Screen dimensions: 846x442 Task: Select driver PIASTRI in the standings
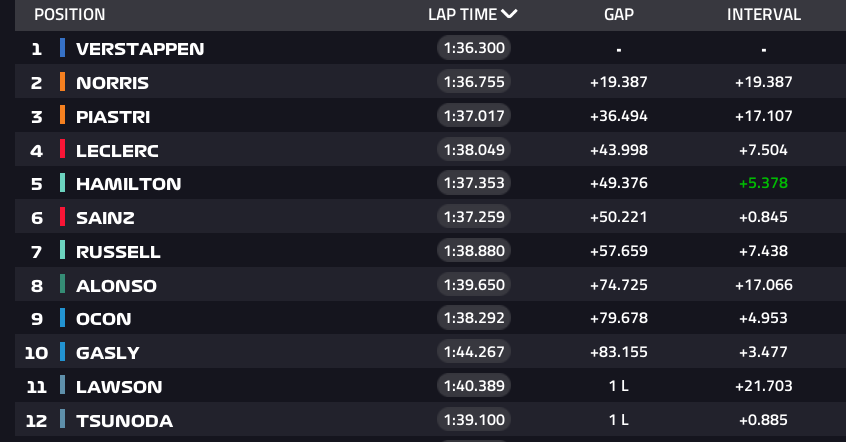tap(113, 117)
